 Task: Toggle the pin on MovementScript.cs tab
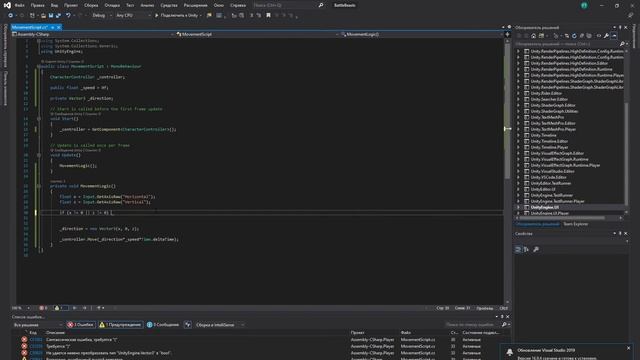coord(53,27)
